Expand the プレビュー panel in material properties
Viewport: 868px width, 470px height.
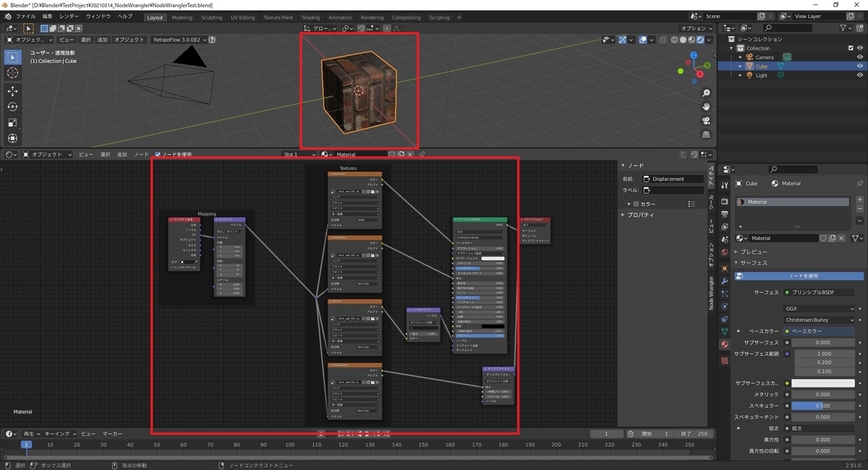[x=754, y=252]
